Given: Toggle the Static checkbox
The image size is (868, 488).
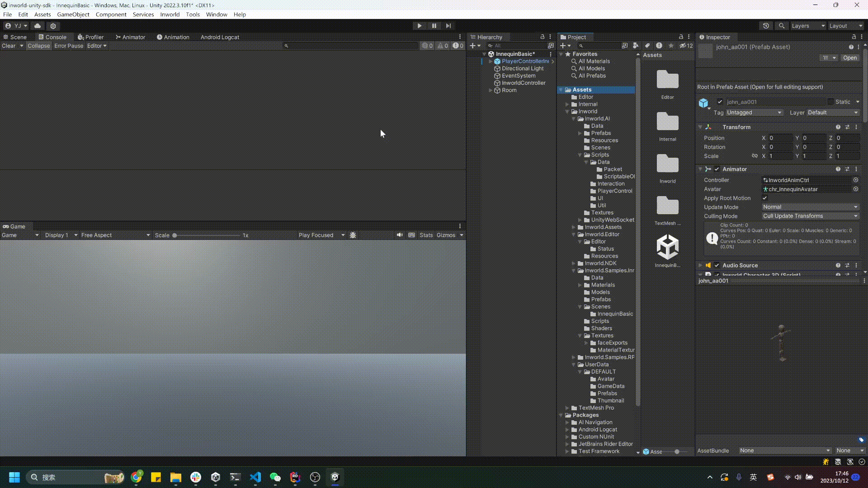Looking at the screenshot, I should pyautogui.click(x=830, y=102).
